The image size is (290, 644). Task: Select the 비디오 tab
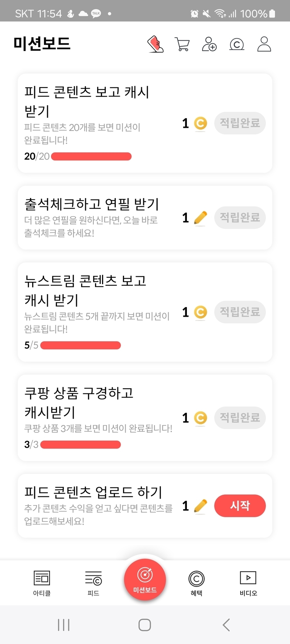click(x=248, y=583)
